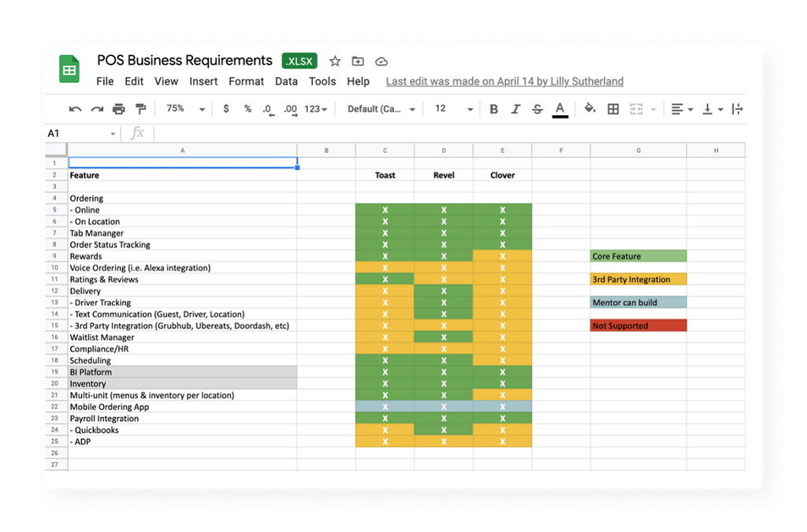Open the borders tool
Screen dimensions: 807x532
click(613, 109)
